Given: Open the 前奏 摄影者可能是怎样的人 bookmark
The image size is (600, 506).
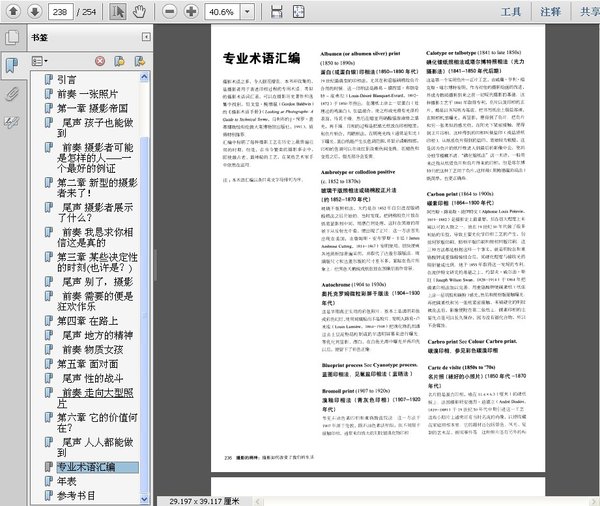Looking at the screenshot, I should point(95,158).
